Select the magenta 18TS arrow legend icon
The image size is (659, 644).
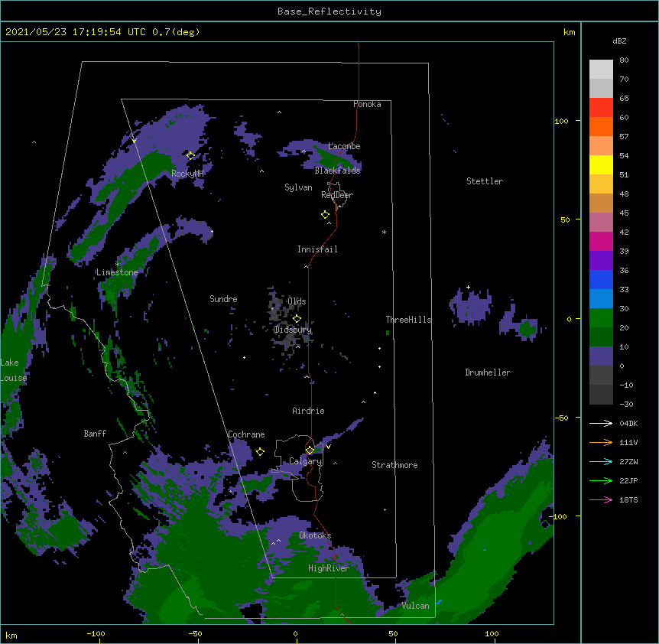pos(601,499)
